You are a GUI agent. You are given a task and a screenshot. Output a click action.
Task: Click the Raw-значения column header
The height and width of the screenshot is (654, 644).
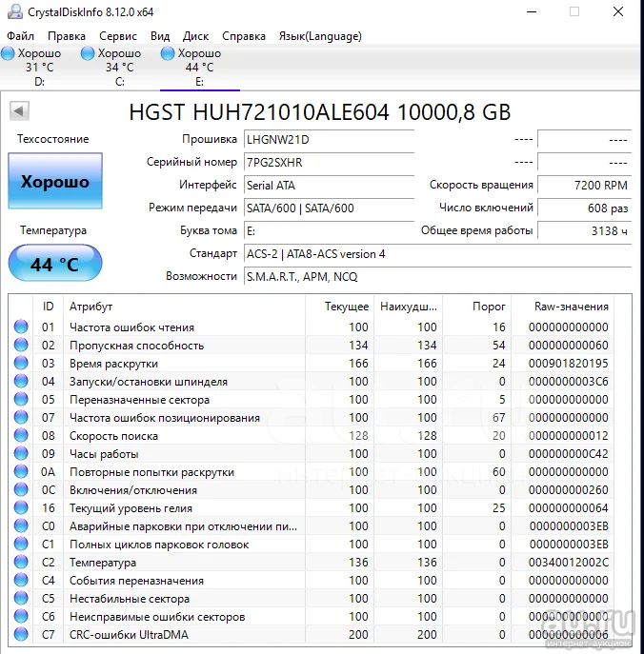[563, 307]
